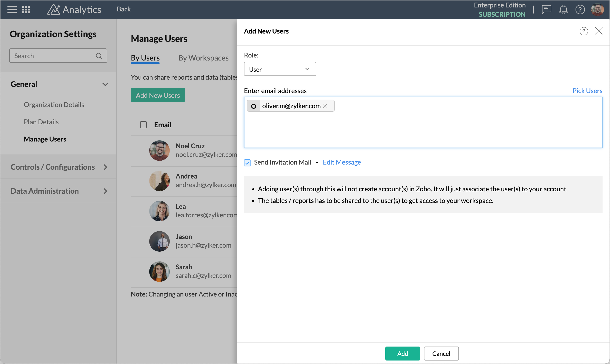Open the Edit Message link
Screen dimensions: 610x364
tap(342, 162)
